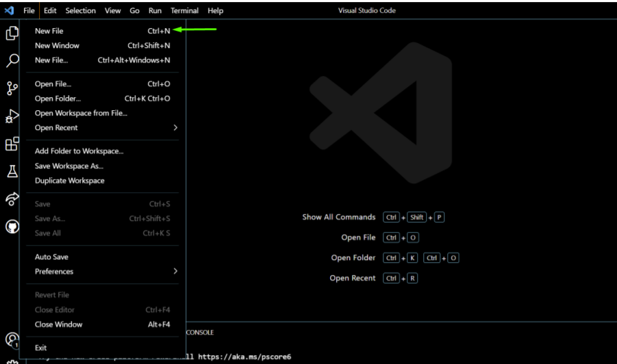617x364 pixels.
Task: Select Close Window menu entry
Action: tap(102, 324)
